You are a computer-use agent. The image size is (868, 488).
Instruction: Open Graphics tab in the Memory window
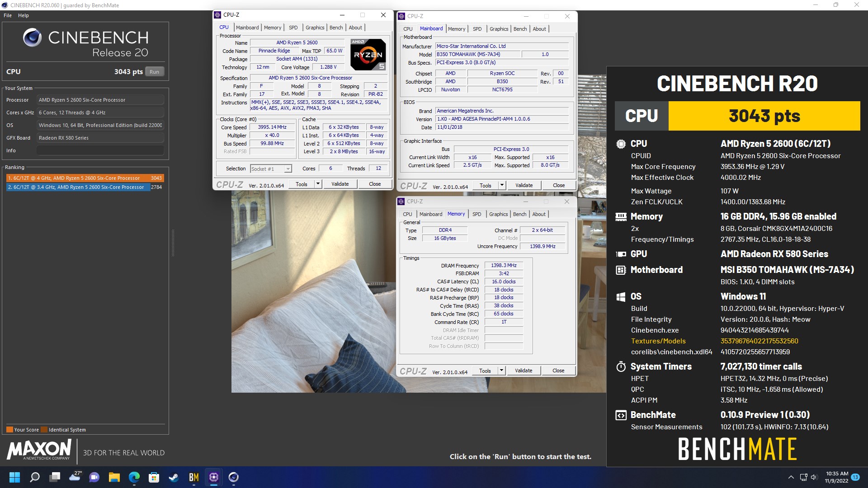pos(499,214)
